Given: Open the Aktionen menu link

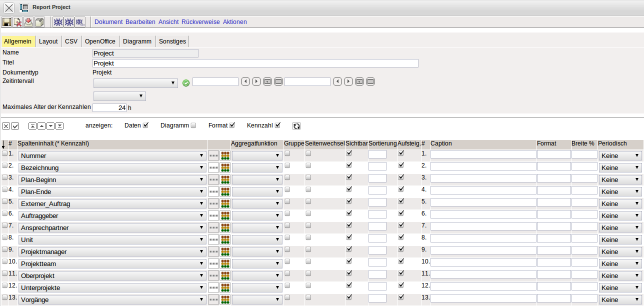Looking at the screenshot, I should tap(234, 22).
